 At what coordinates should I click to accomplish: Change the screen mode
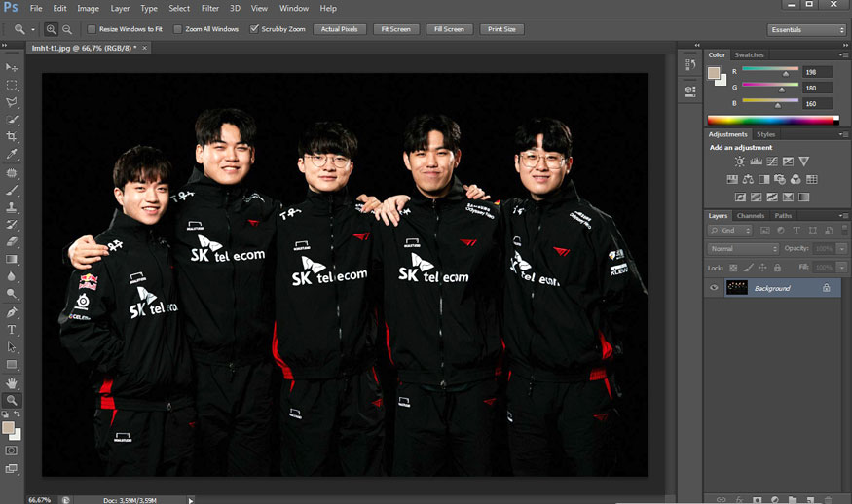(x=12, y=468)
